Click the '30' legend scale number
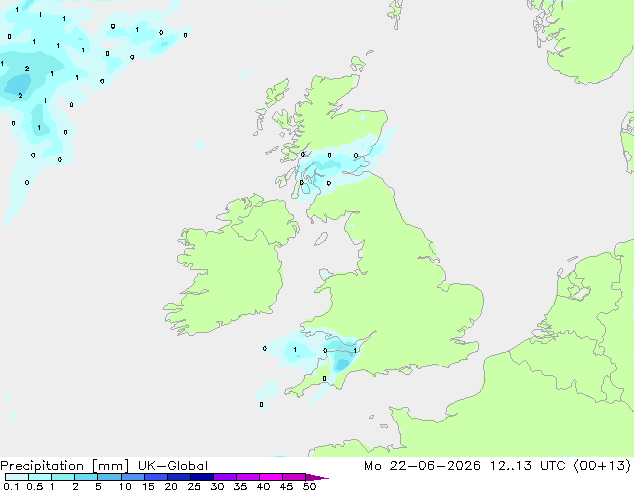Viewport: 634px width, 490px height. tap(217, 486)
